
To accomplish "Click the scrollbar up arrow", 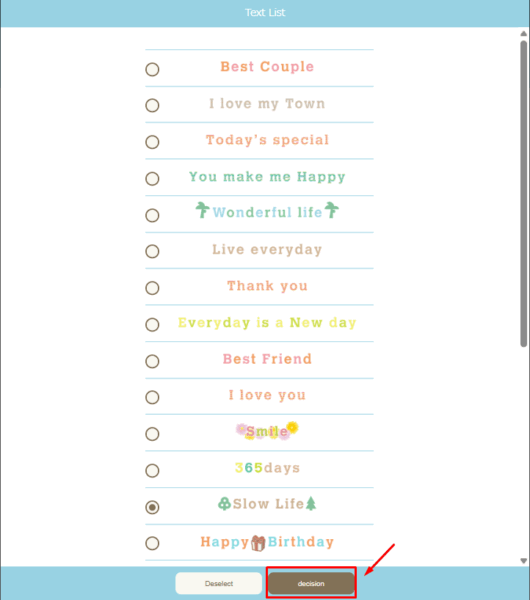I will [523, 34].
